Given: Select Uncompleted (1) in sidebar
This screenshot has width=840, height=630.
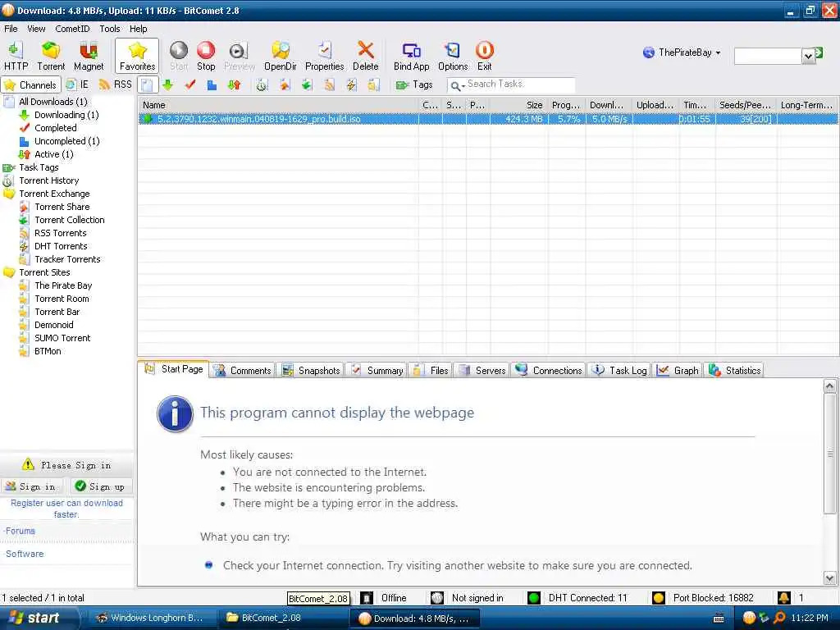Looking at the screenshot, I should coord(67,141).
